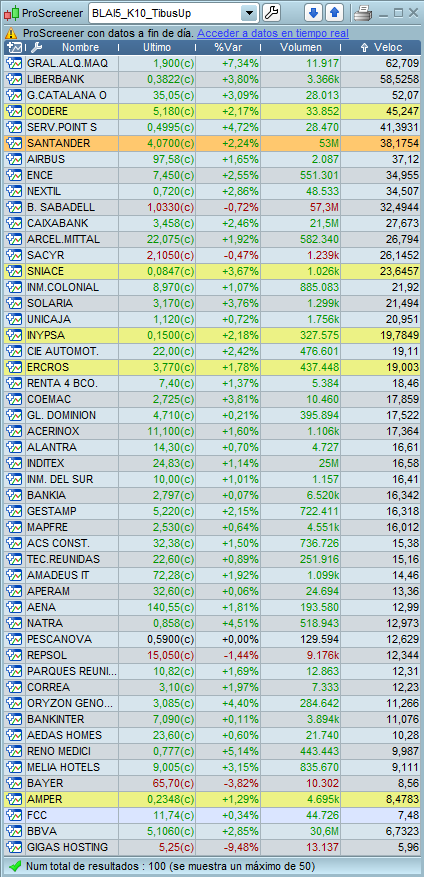The width and height of the screenshot is (424, 877).
Task: Click the Acceder a datos en tiempo real link
Action: tap(272, 33)
